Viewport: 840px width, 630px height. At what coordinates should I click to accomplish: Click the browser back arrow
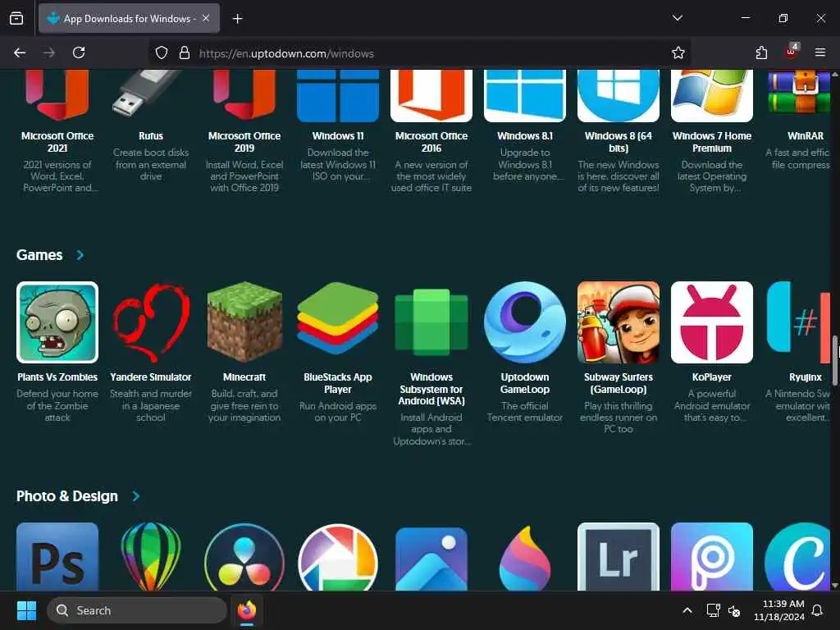pos(20,52)
